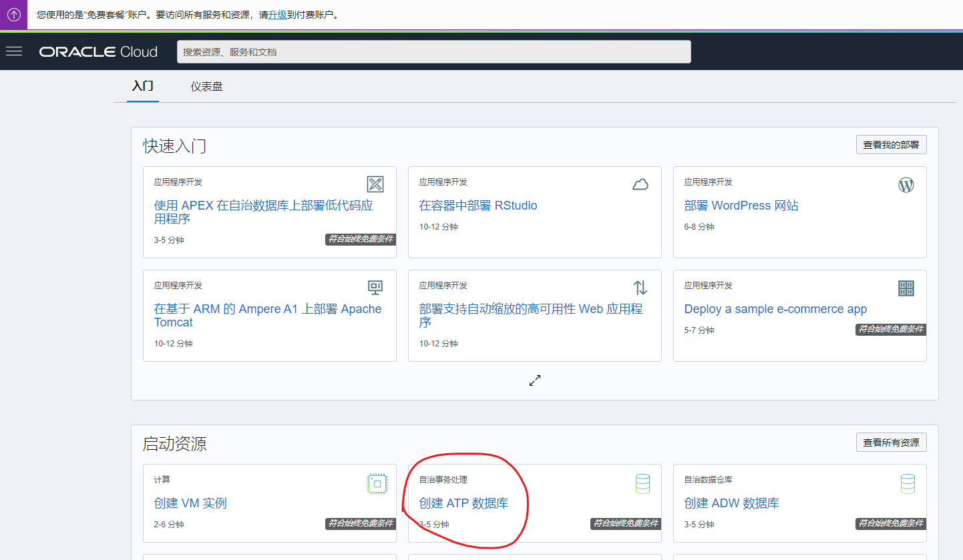Click the RStudio cloud icon
Screen dimensions: 963x560
[x=640, y=185]
